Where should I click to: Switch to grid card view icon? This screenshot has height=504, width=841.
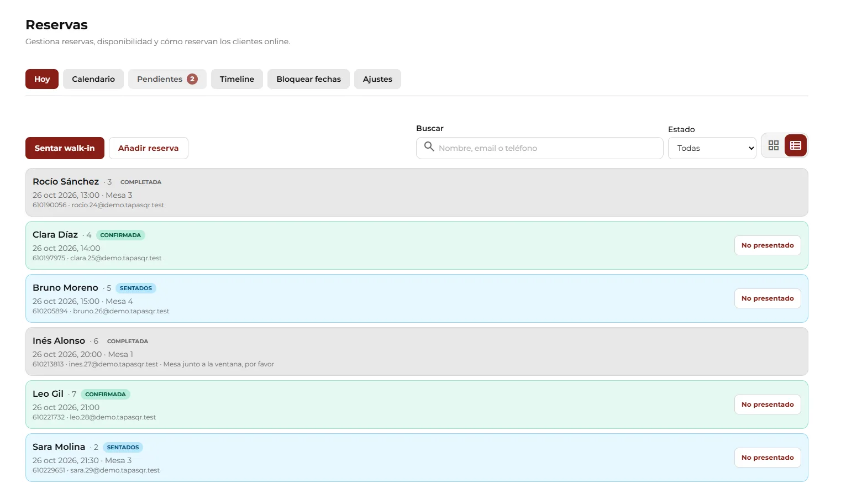[774, 145]
